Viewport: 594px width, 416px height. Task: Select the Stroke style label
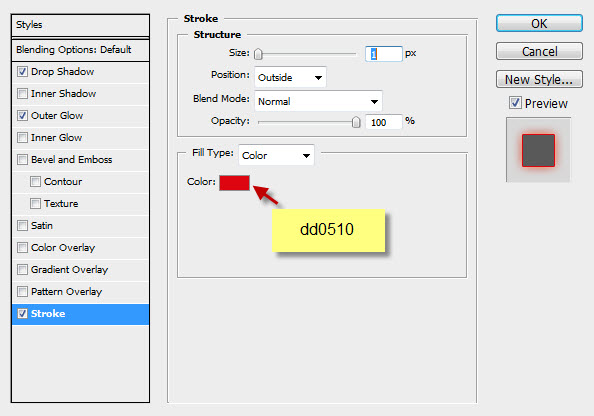click(48, 313)
